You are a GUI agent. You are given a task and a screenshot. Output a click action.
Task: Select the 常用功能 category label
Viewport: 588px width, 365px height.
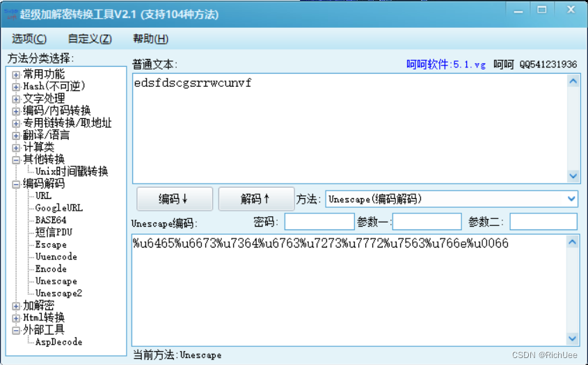[44, 74]
